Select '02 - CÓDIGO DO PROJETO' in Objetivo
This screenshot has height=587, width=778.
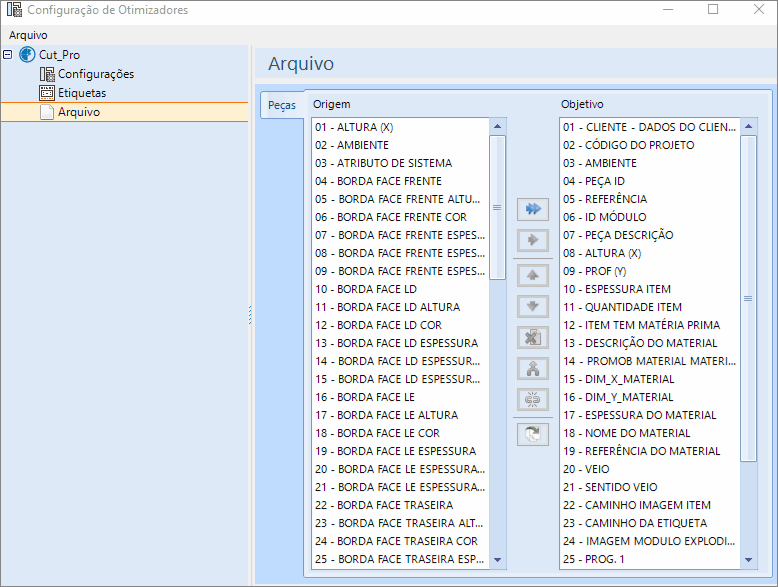pos(650,145)
